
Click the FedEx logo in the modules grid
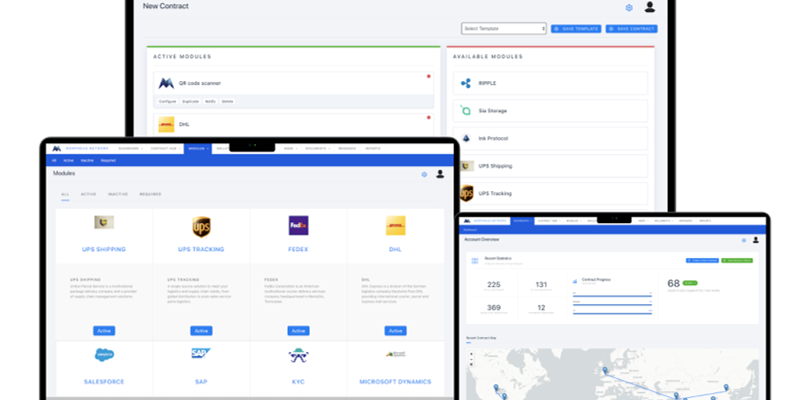click(298, 225)
